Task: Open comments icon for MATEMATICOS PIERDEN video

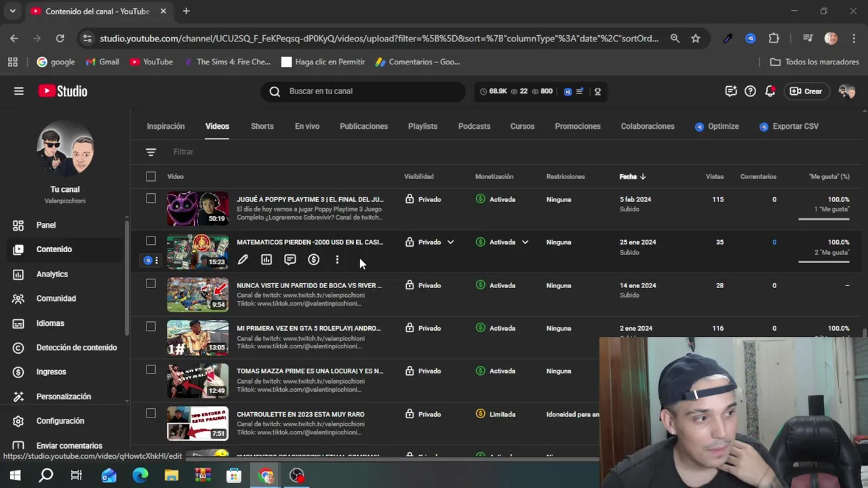Action: 290,260
